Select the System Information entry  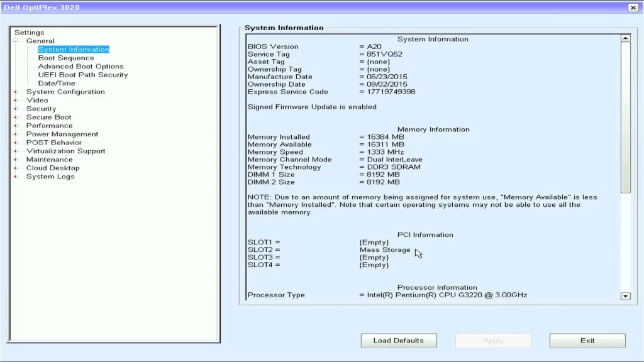coord(72,49)
